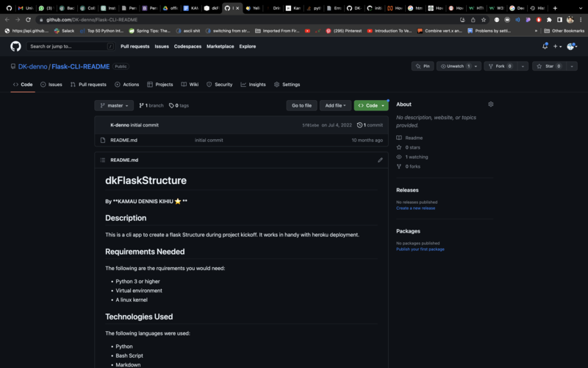
Task: Edit README.md with the pencil icon
Action: pyautogui.click(x=380, y=160)
